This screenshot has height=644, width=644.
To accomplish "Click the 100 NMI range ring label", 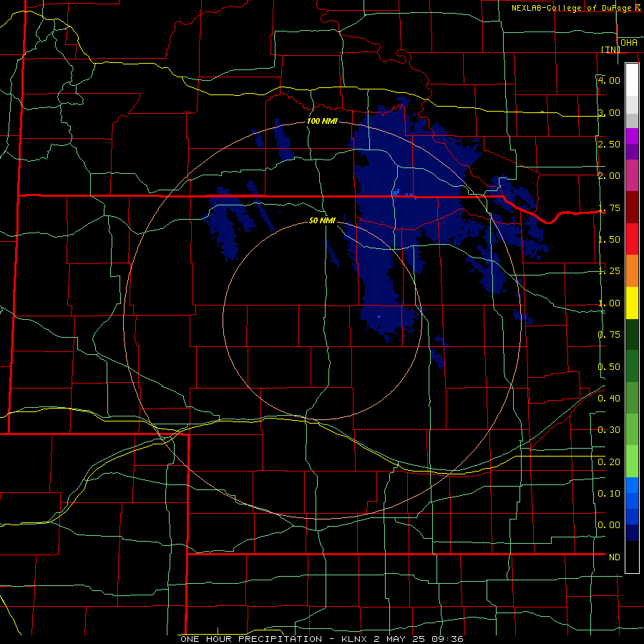I will pyautogui.click(x=322, y=121).
